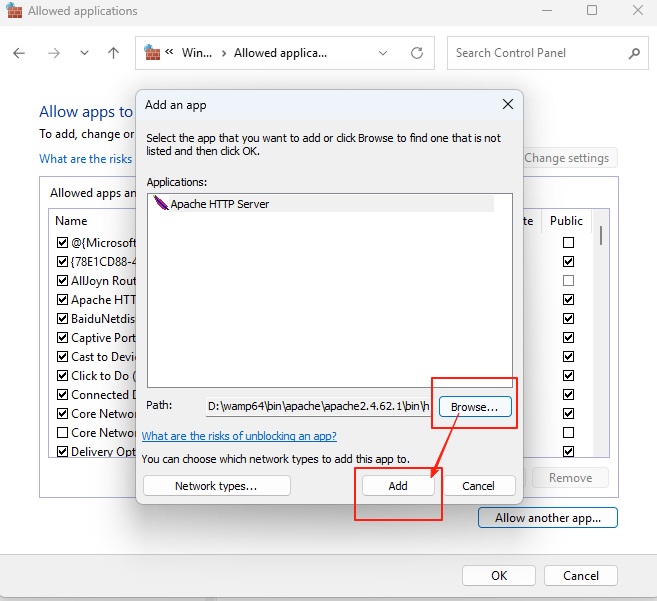The height and width of the screenshot is (601, 657).
Task: Click Allow another app... button
Action: tap(548, 518)
